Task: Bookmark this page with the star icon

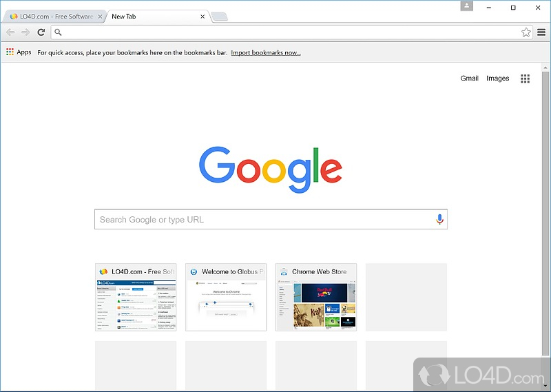Action: pos(526,32)
